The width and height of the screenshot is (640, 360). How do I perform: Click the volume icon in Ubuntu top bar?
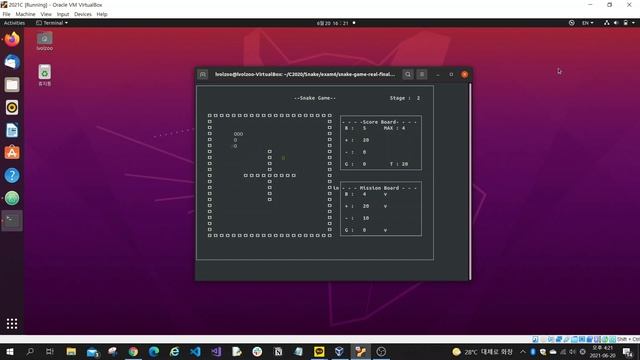click(616, 23)
